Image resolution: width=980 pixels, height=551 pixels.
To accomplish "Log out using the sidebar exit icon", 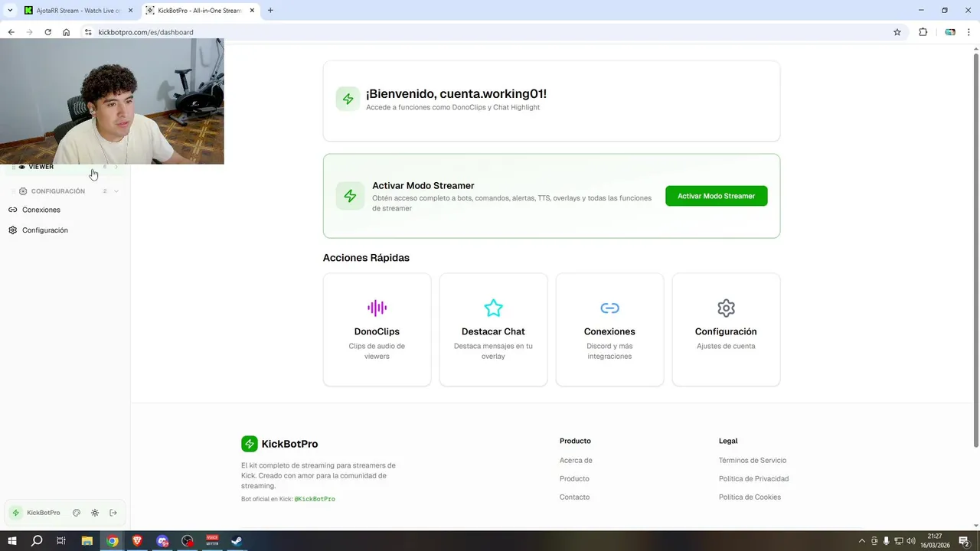I will coord(113,513).
